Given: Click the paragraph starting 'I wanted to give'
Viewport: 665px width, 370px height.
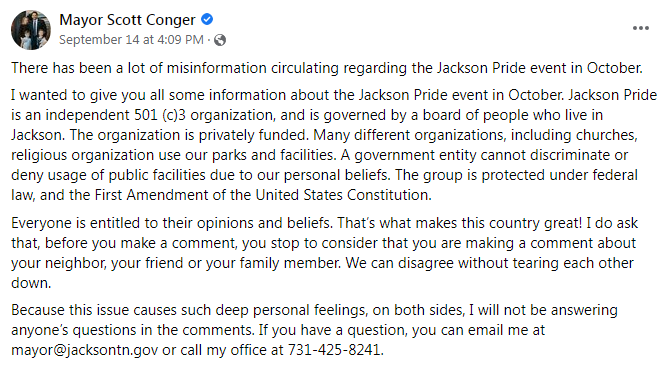Looking at the screenshot, I should 334,145.
